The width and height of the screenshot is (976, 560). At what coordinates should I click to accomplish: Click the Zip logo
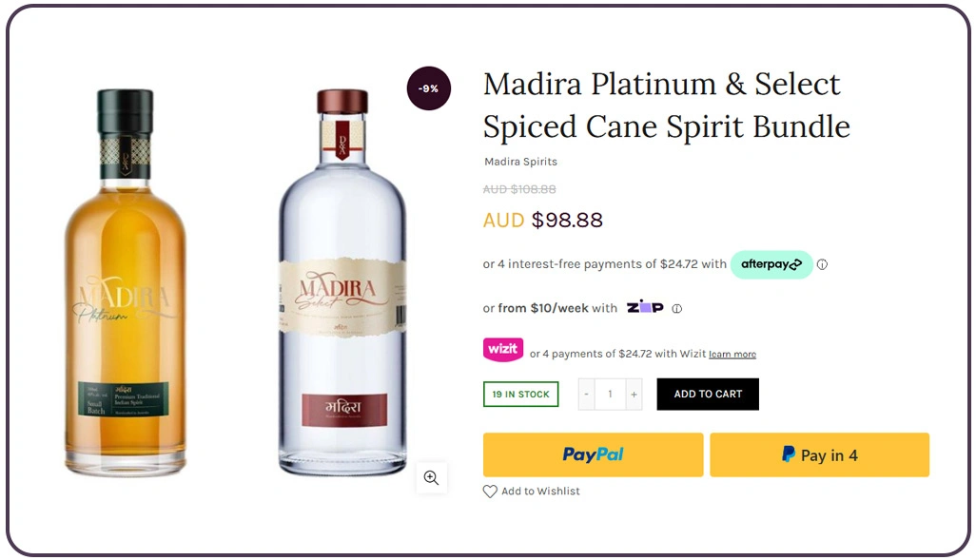(645, 307)
